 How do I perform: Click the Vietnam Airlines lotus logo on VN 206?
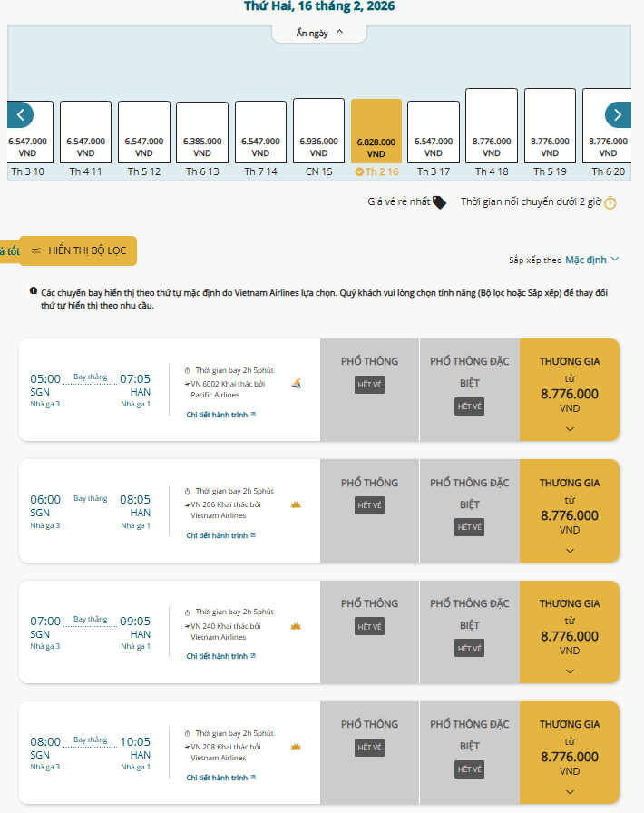tap(295, 504)
